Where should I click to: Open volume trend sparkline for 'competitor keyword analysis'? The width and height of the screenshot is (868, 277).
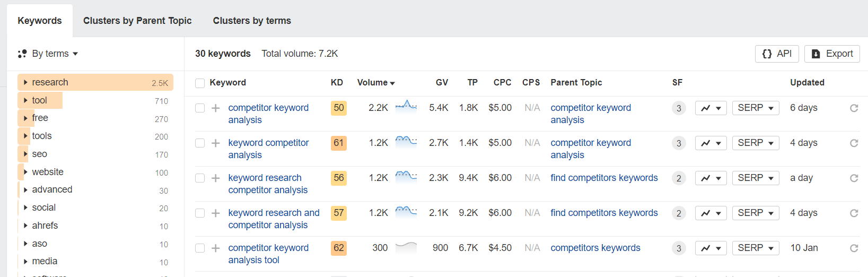pos(406,106)
